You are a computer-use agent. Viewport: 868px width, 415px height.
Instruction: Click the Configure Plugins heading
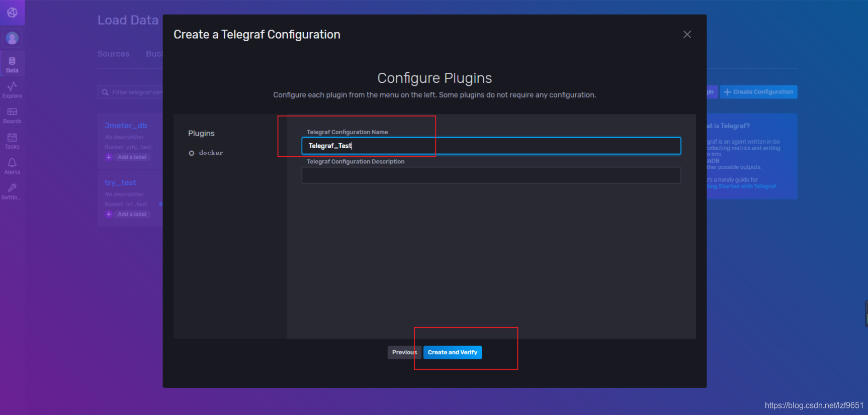[435, 78]
